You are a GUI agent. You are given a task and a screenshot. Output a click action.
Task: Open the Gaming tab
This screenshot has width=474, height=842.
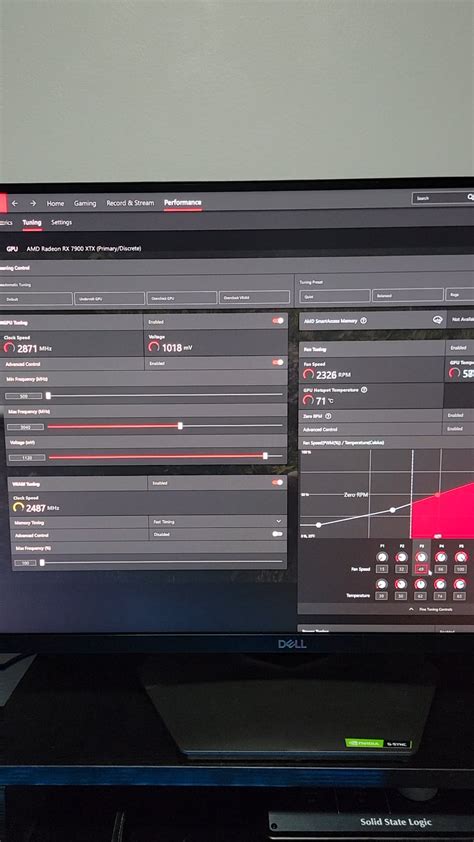coord(85,204)
